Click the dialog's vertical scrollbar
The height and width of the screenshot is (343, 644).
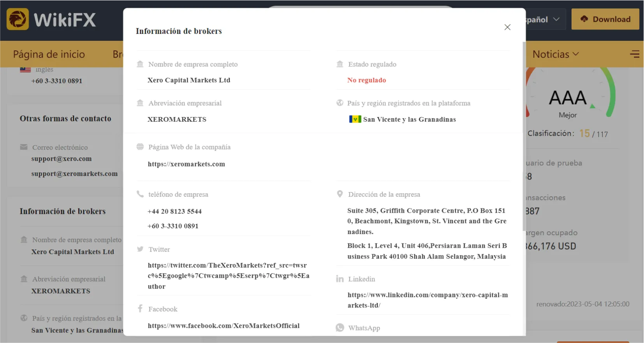524,136
